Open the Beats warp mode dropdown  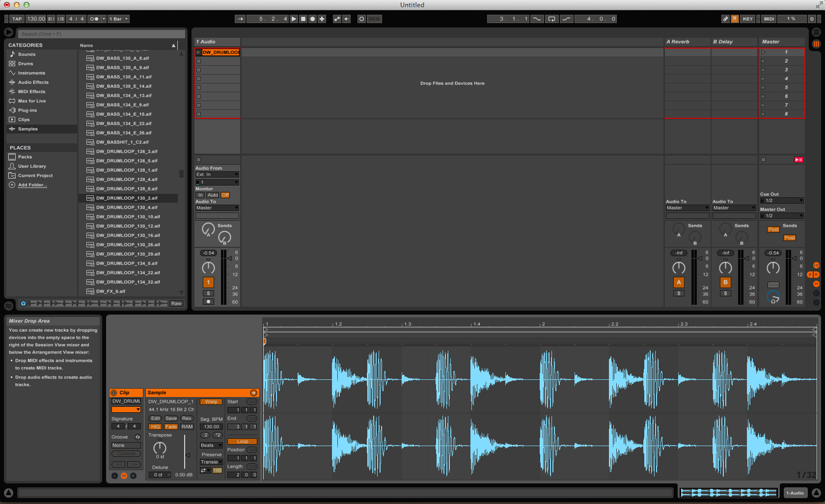[x=210, y=445]
